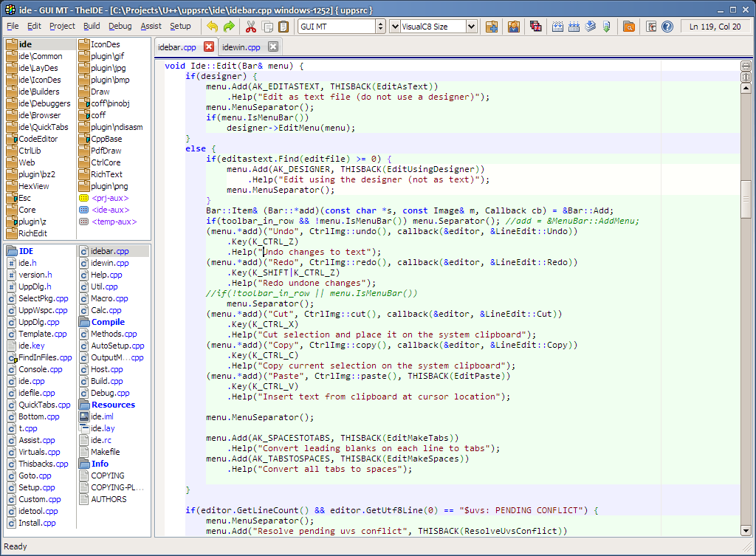Image resolution: width=756 pixels, height=556 pixels.
Task: Close the idebar.cpp tab
Action: 208,47
